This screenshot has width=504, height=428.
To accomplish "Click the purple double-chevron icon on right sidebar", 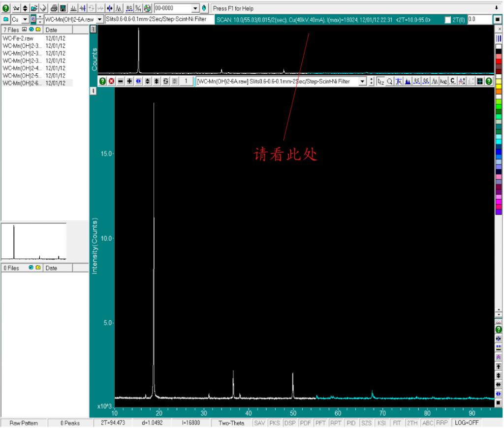I will click(499, 357).
